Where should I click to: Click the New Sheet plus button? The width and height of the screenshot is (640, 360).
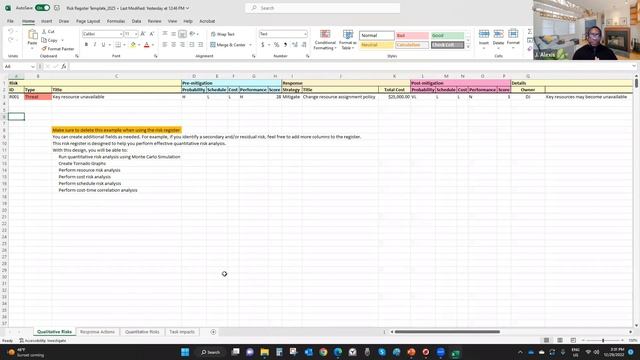[x=213, y=332]
